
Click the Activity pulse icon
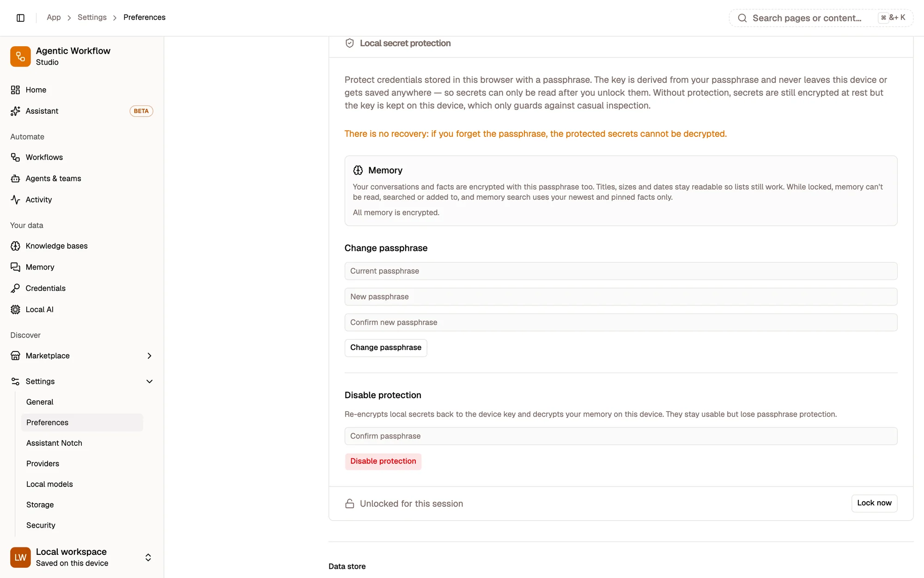tap(15, 200)
